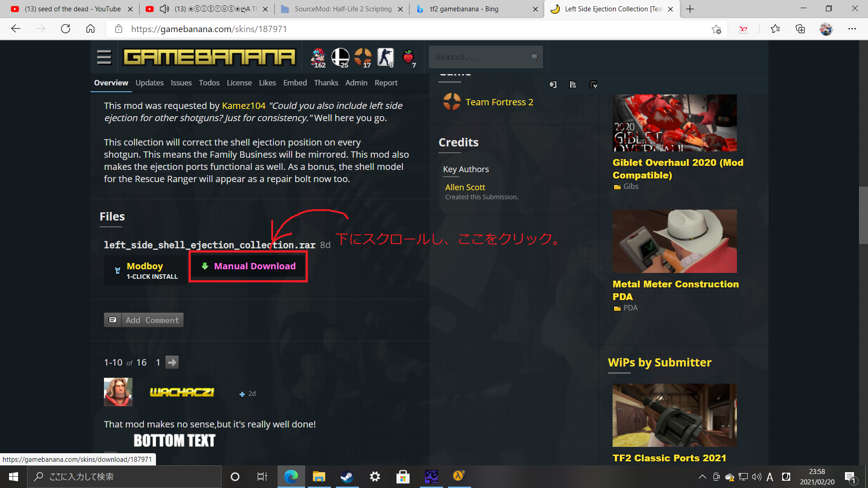Open Metal Meter Construction PDA thumbnail

point(675,241)
